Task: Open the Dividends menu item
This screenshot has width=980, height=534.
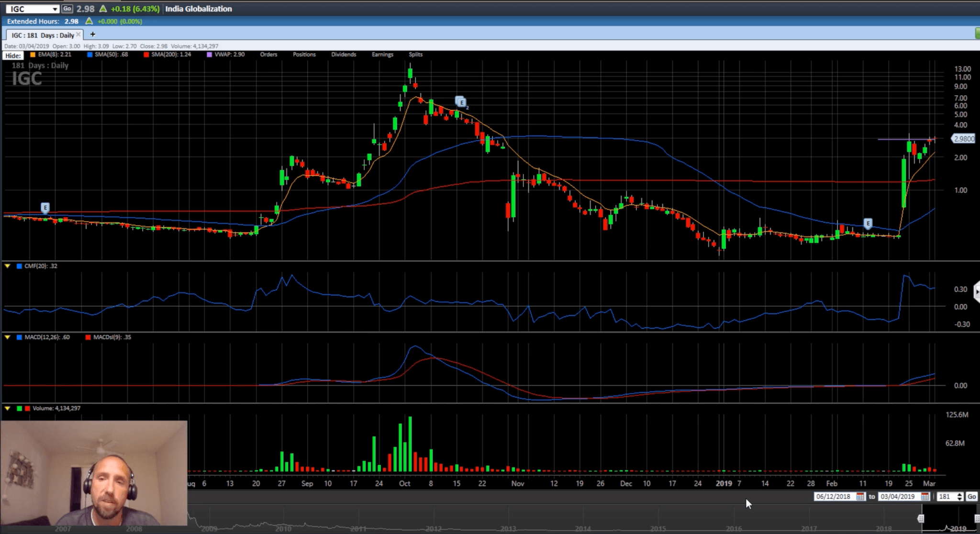Action: (343, 55)
